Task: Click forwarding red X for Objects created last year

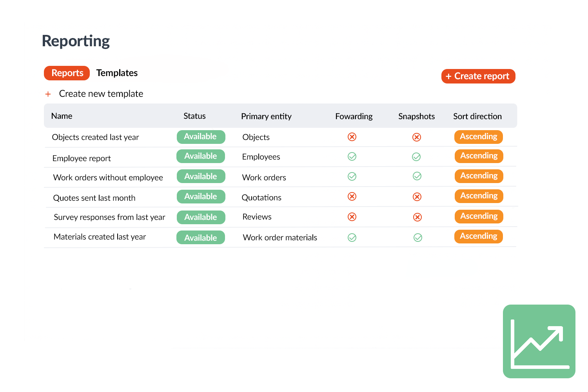Action: point(352,137)
